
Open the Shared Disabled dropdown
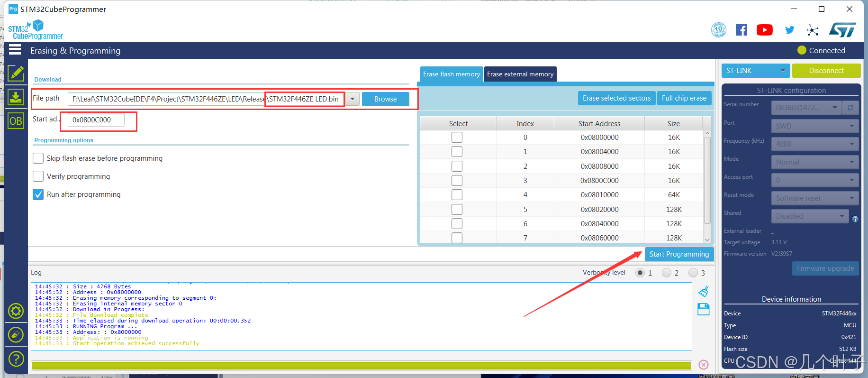coord(810,216)
